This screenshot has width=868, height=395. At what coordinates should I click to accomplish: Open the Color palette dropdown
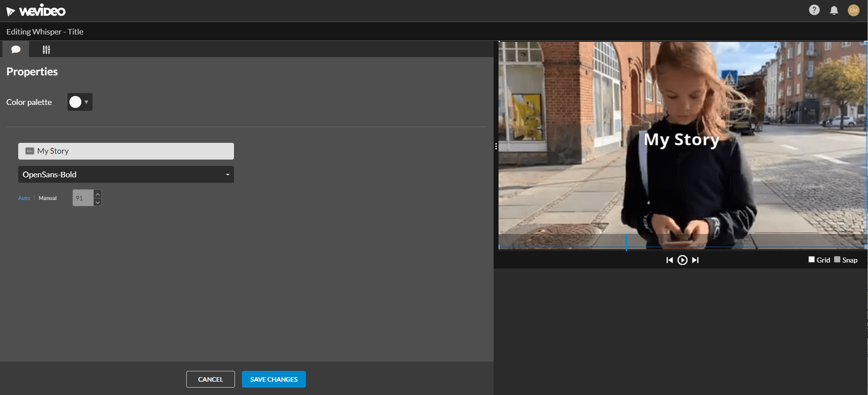pos(80,102)
